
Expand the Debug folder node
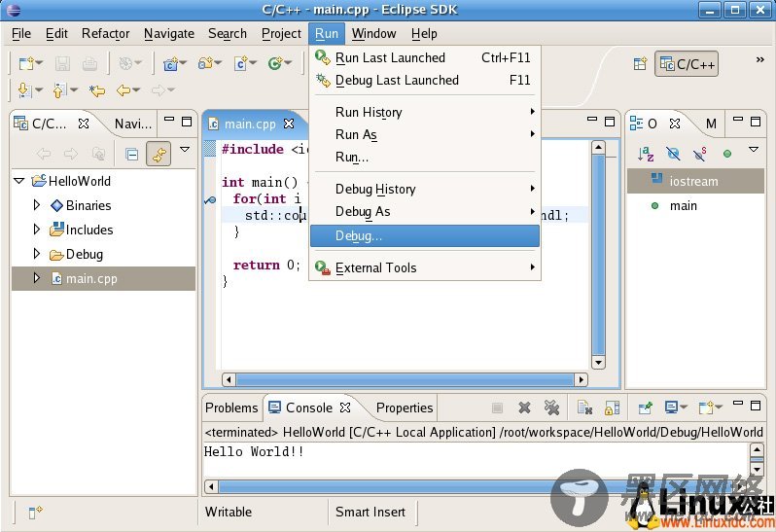(x=36, y=254)
